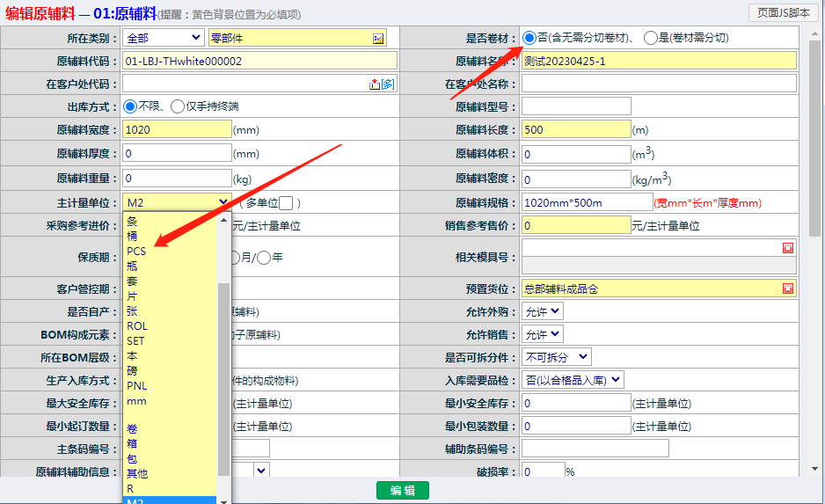
Task: Choose PCS from the unit list
Action: (136, 251)
